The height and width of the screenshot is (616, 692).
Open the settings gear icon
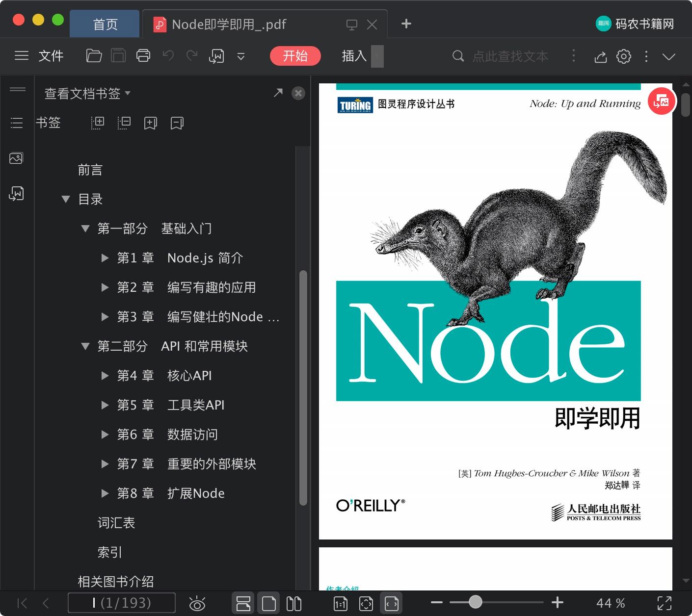[624, 56]
